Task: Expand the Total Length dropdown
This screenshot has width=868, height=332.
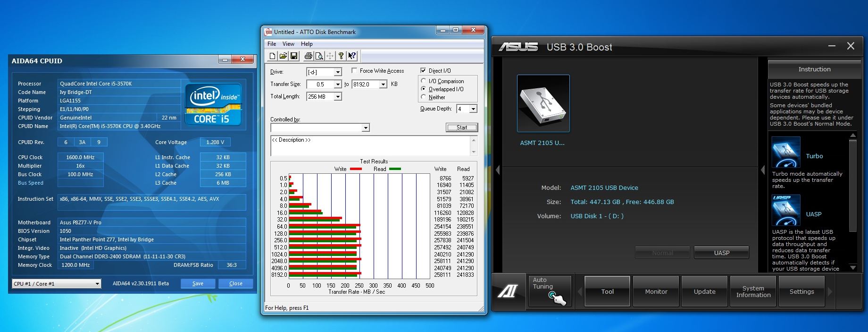Action: [x=338, y=97]
